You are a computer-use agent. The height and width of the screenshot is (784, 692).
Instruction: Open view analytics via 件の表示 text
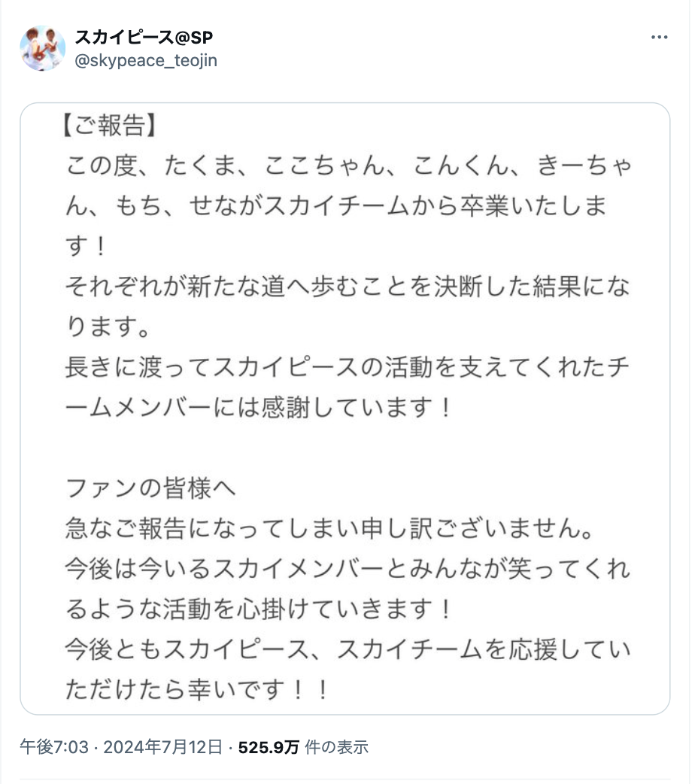[335, 748]
